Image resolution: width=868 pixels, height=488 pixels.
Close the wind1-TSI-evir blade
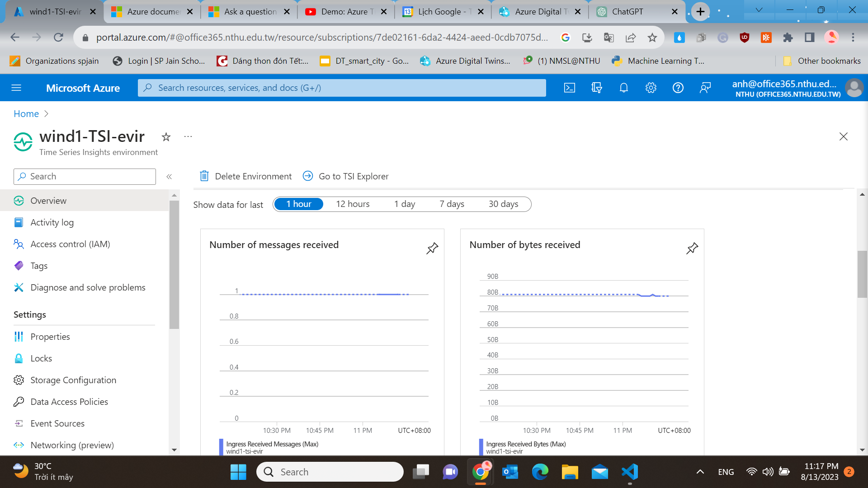(x=844, y=136)
